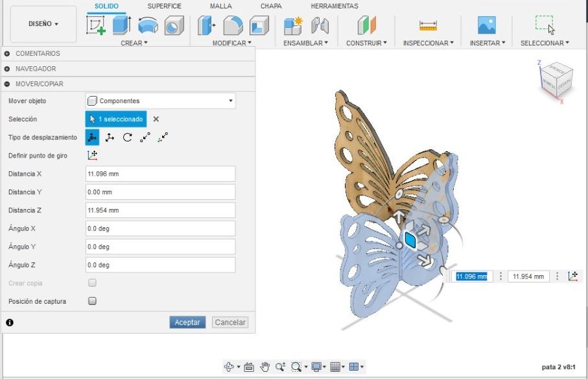Choose Point to Point displacement type
The width and height of the screenshot is (588, 379).
coord(145,138)
